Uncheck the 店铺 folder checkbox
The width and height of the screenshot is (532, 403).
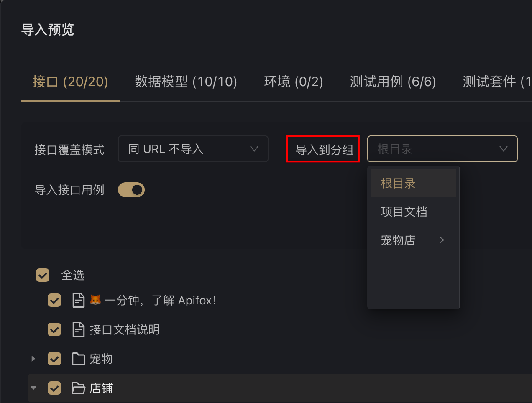pyautogui.click(x=54, y=388)
